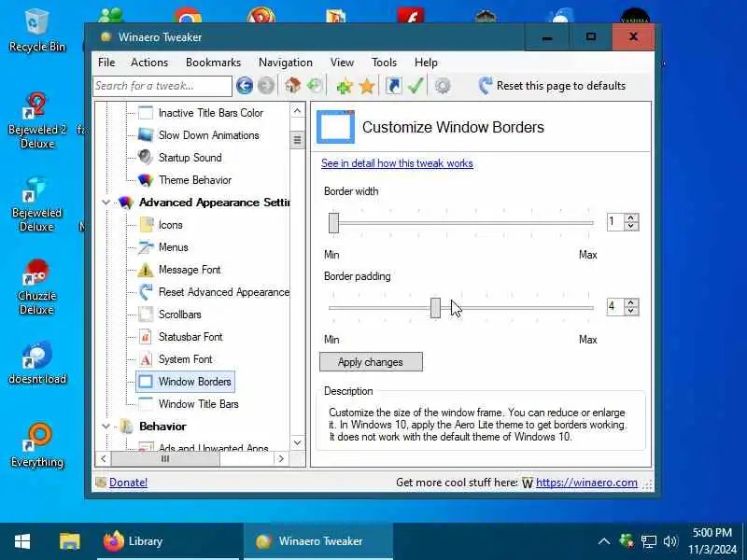Increase Border padding with spinner up arrow
Viewport: 747px width, 560px height.
click(x=631, y=302)
